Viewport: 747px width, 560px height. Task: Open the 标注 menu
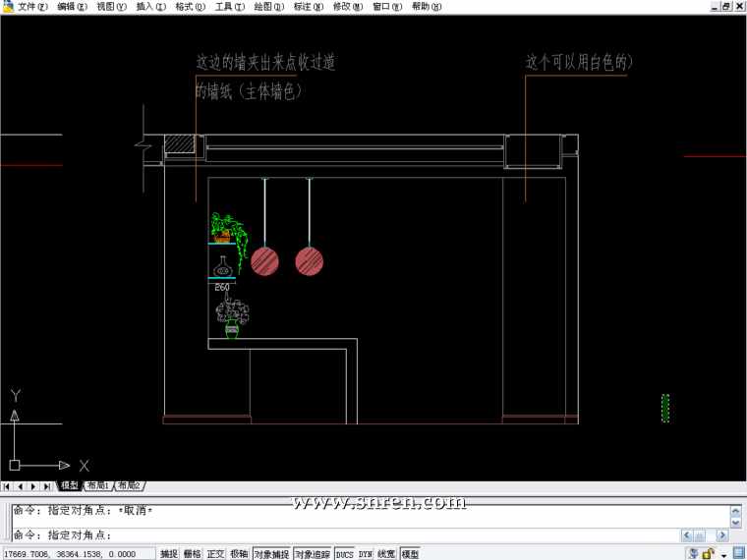tap(309, 7)
